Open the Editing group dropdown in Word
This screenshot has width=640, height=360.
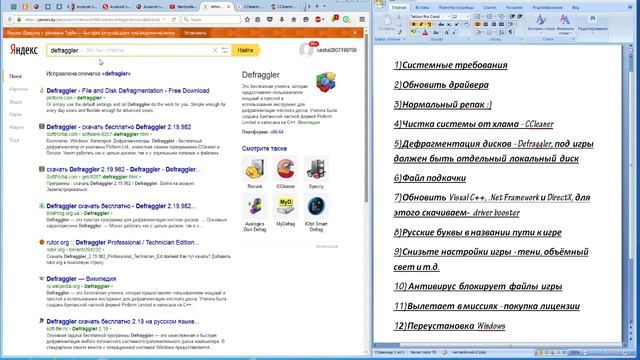pyautogui.click(x=593, y=24)
